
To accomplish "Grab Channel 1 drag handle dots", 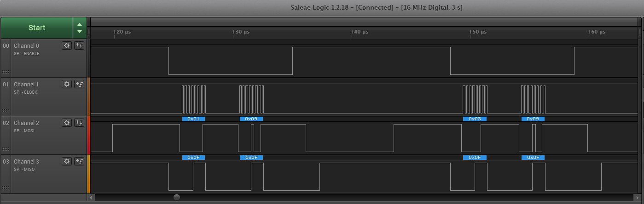I will click(6, 110).
